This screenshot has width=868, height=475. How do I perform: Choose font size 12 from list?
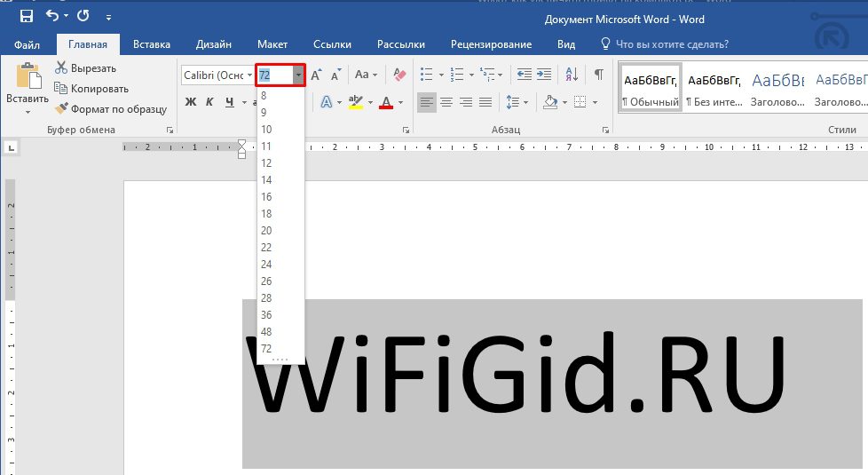(x=280, y=163)
